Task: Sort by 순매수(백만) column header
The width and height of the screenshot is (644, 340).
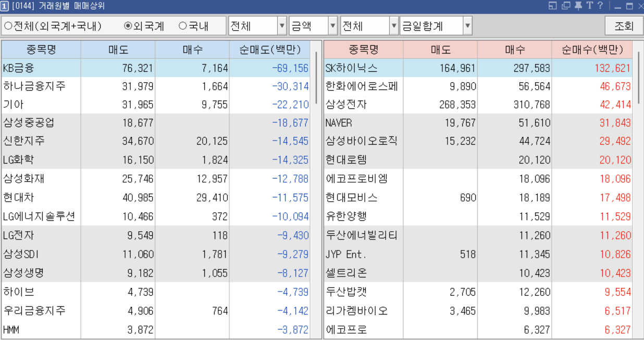Action: pyautogui.click(x=592, y=50)
